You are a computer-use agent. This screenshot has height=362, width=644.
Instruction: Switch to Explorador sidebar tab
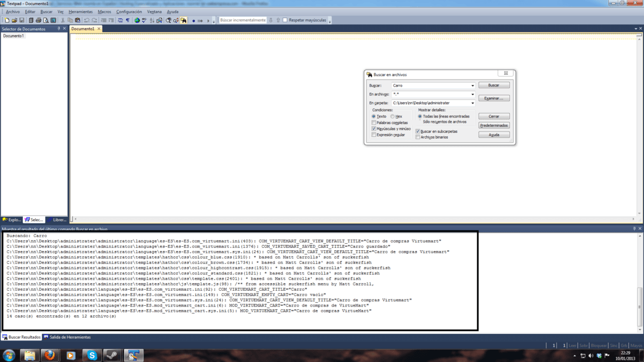tap(12, 219)
